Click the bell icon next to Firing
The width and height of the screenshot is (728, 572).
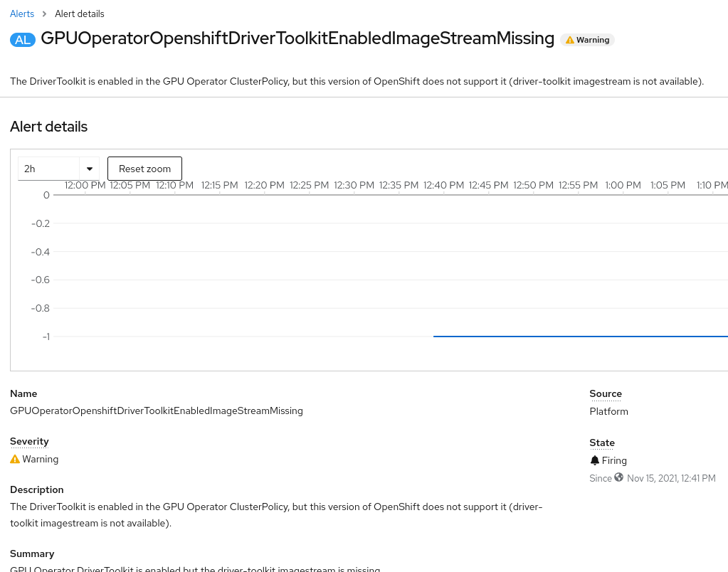click(x=595, y=460)
